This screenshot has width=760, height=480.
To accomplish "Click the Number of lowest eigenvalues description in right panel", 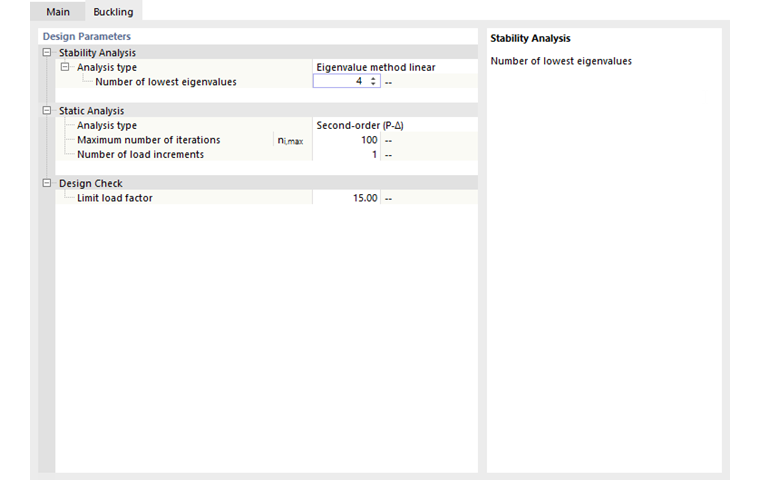I will point(561,61).
